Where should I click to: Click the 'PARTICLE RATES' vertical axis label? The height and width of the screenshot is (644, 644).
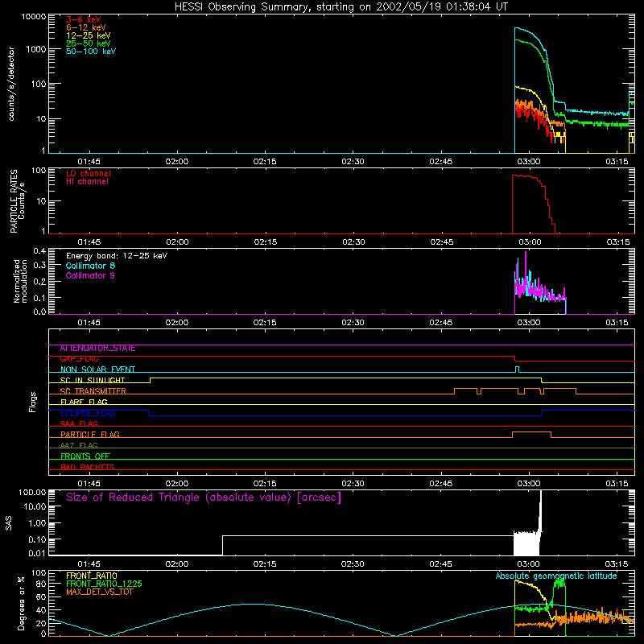14,201
